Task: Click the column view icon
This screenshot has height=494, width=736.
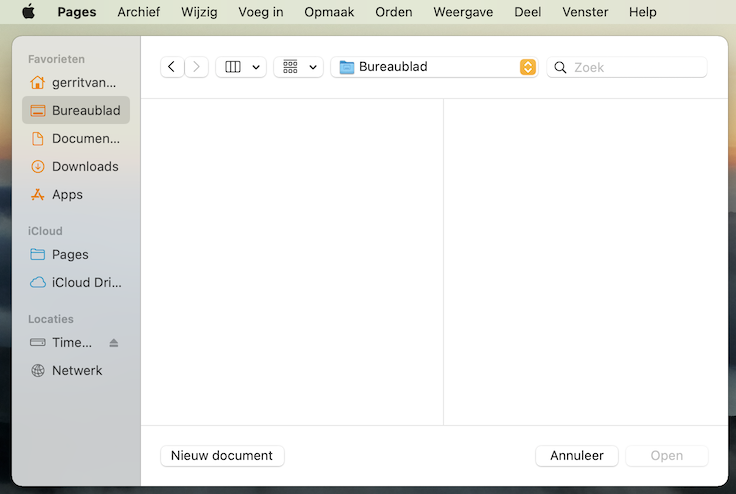Action: 233,67
